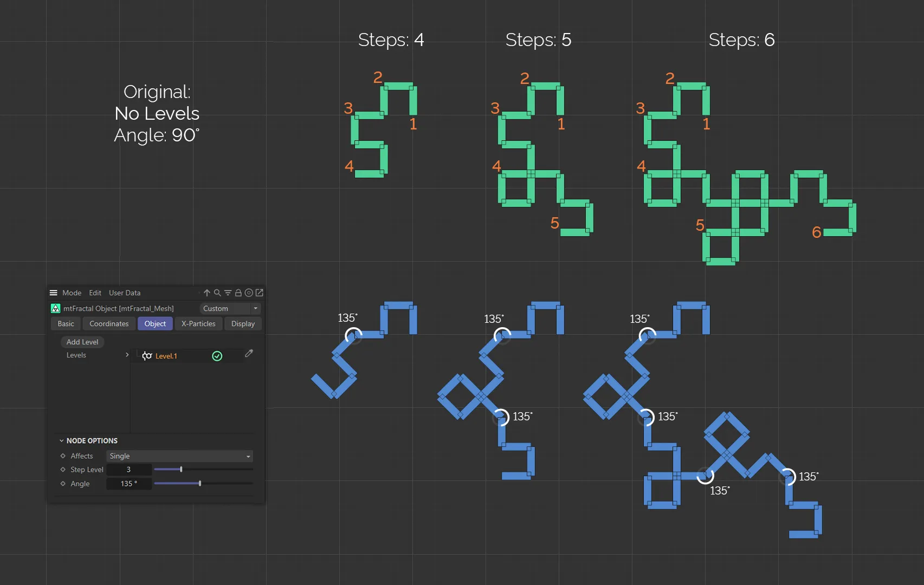
Task: Select the search magnifier icon
Action: point(217,292)
